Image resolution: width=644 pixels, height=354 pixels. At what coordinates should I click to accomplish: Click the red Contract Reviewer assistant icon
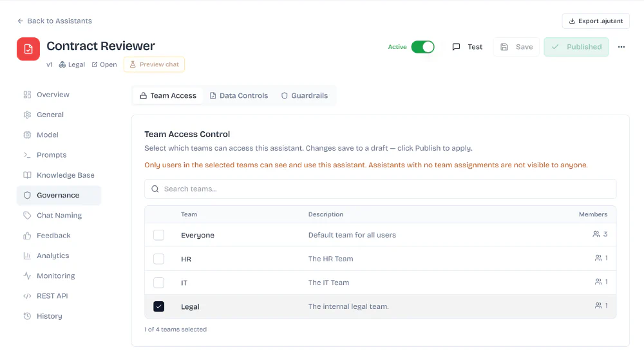(28, 49)
